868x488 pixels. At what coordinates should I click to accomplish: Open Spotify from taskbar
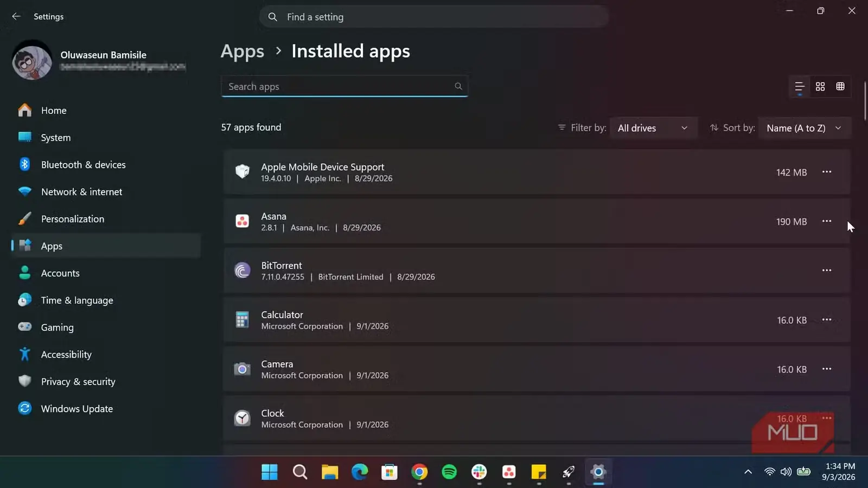(449, 472)
